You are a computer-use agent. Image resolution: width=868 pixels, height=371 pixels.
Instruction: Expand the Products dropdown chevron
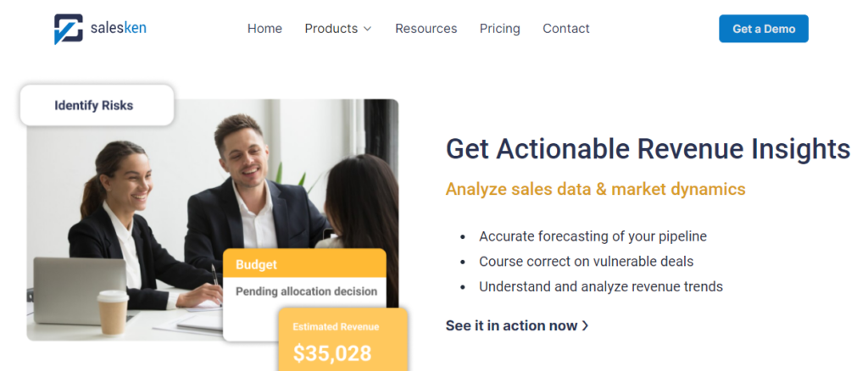[x=368, y=29]
